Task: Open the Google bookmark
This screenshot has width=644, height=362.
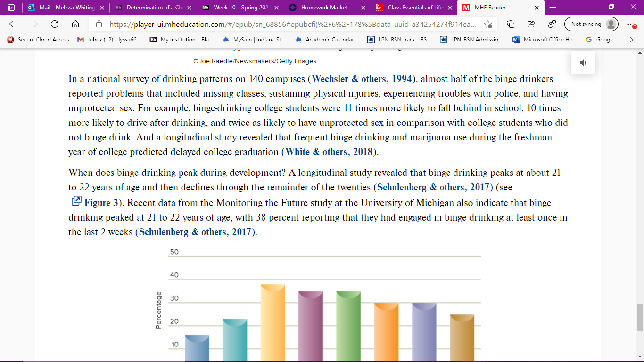Action: coord(600,40)
